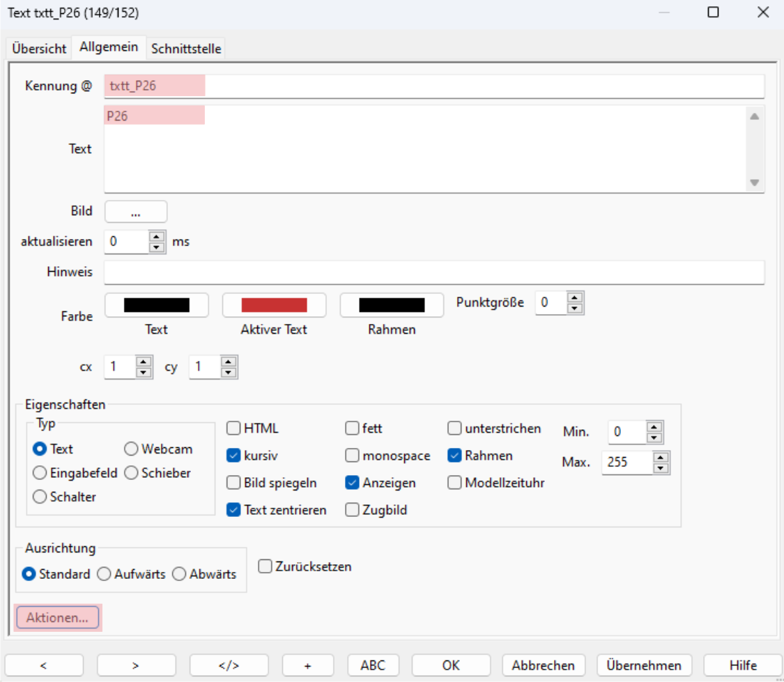784x682 pixels.
Task: Open the red Aktiver Text color swatch
Action: point(274,305)
